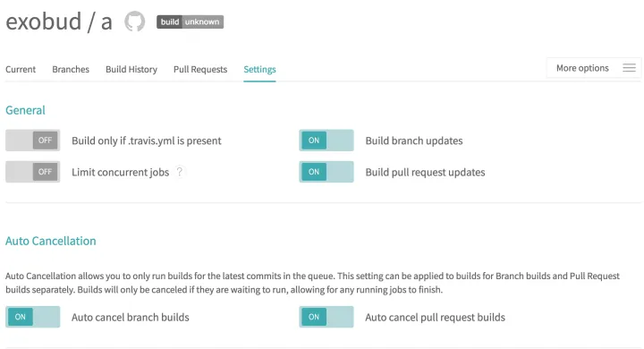This screenshot has width=644, height=349.
Task: Click the 'Build pull request updates' label
Action: [x=425, y=172]
